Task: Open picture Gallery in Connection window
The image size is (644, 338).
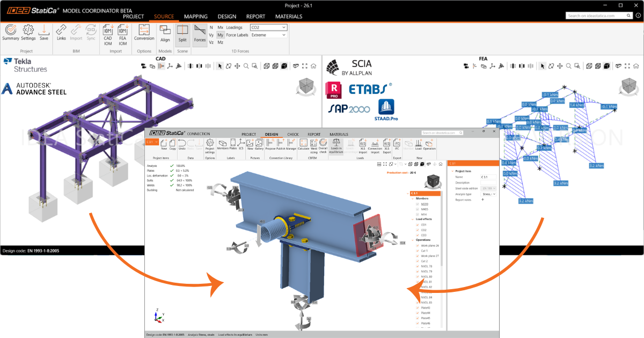Action: (259, 144)
